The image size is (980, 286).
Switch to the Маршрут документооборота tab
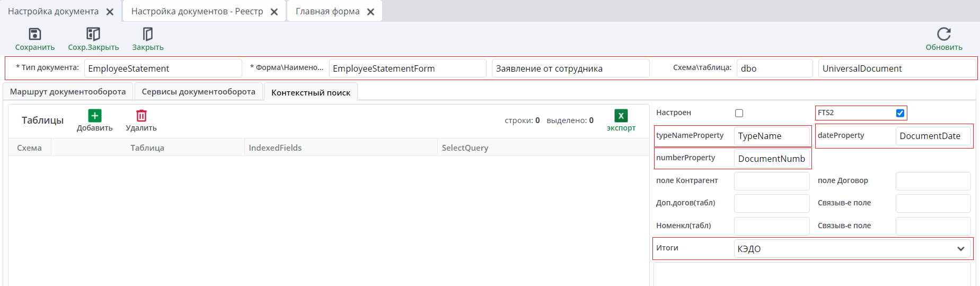[68, 92]
